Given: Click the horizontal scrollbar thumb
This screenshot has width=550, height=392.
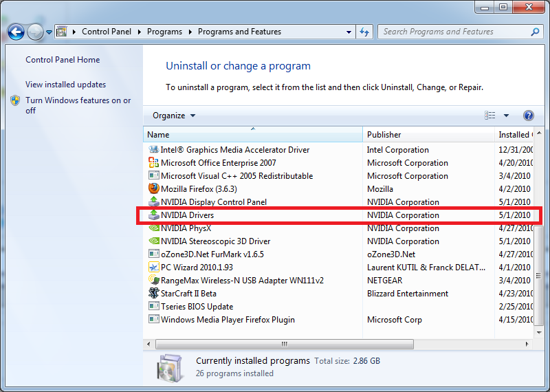Looking at the screenshot, I should 285,345.
